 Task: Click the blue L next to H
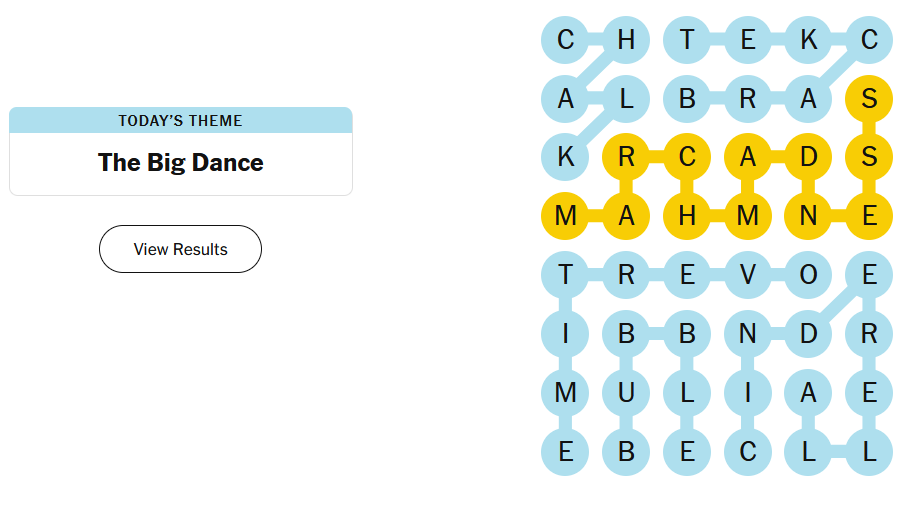tap(626, 99)
